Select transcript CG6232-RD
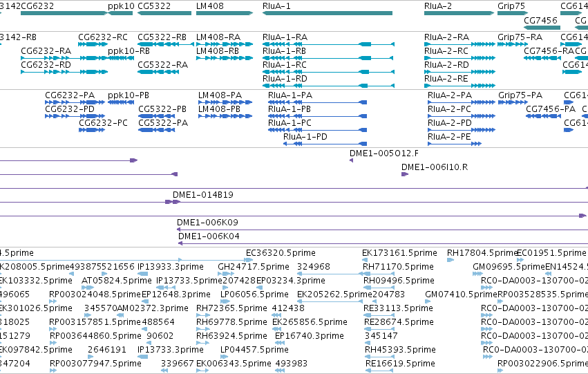The width and height of the screenshot is (588, 374). 64,72
